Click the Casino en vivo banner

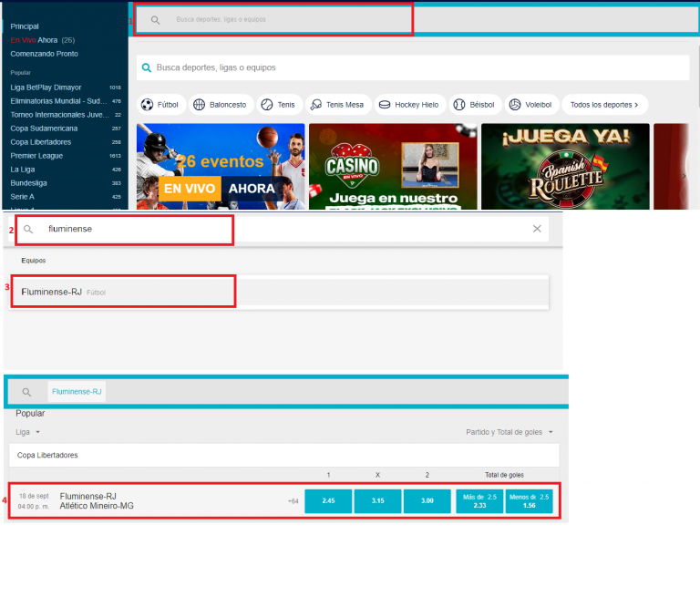393,167
